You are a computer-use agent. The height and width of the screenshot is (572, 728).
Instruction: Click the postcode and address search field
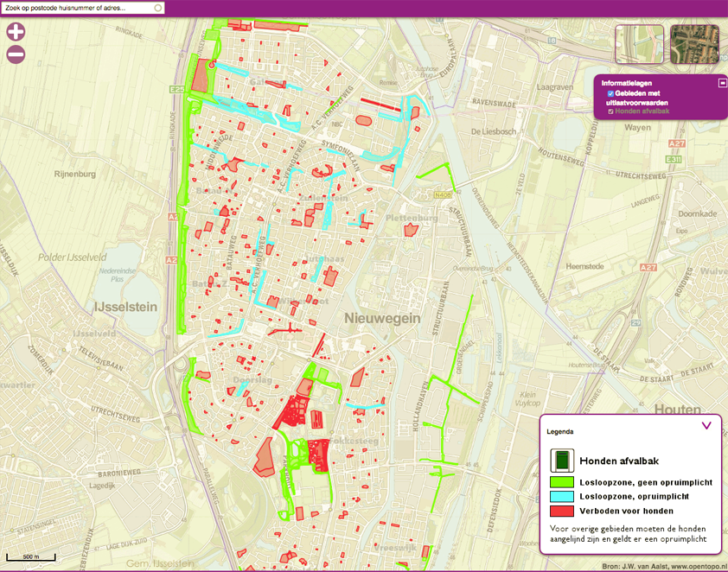click(x=76, y=7)
